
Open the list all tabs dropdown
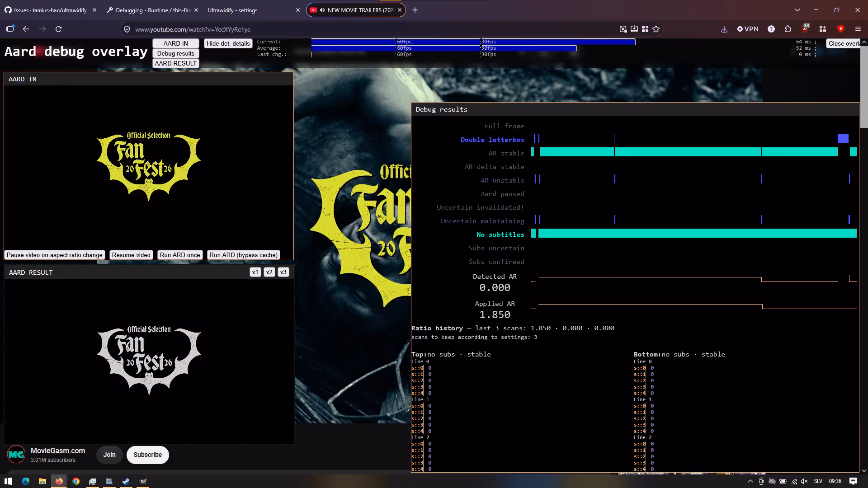coord(797,10)
